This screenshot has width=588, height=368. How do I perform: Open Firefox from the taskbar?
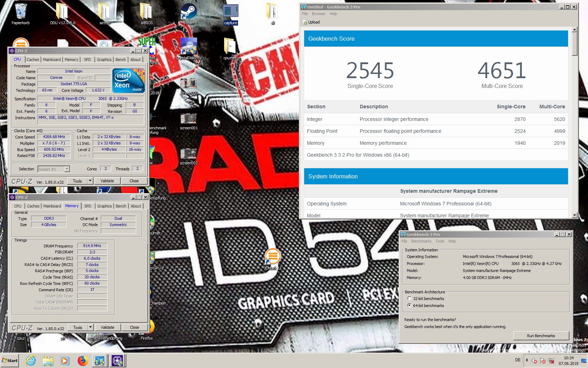(x=83, y=361)
